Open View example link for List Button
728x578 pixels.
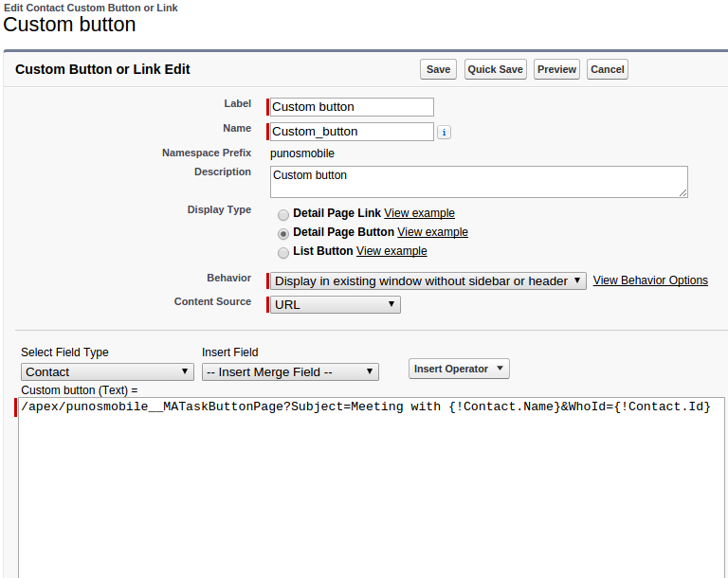click(391, 251)
